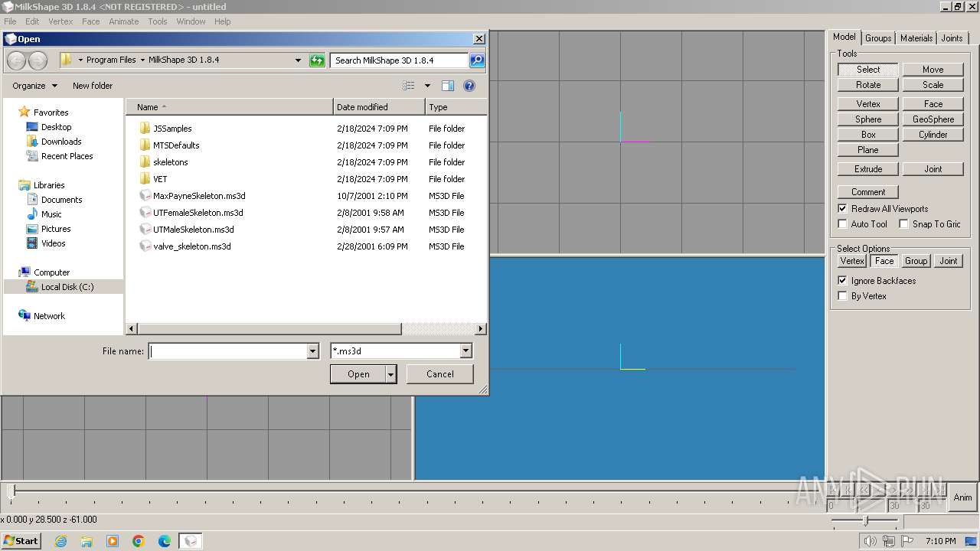
Task: Expand the File name combo box arrow
Action: coord(312,351)
